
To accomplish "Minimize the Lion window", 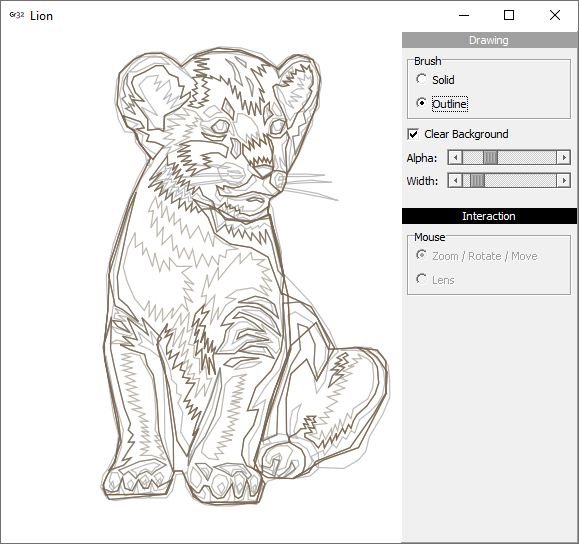I will point(464,16).
